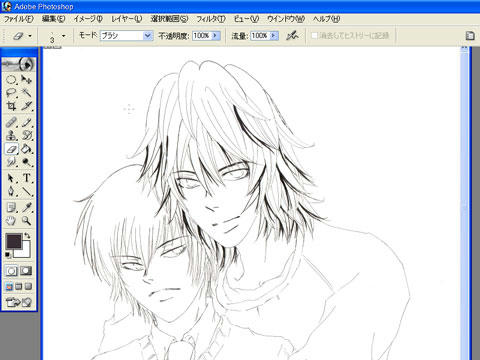Pick the Type tool
Viewport: 480px width, 360px height.
pyautogui.click(x=26, y=178)
